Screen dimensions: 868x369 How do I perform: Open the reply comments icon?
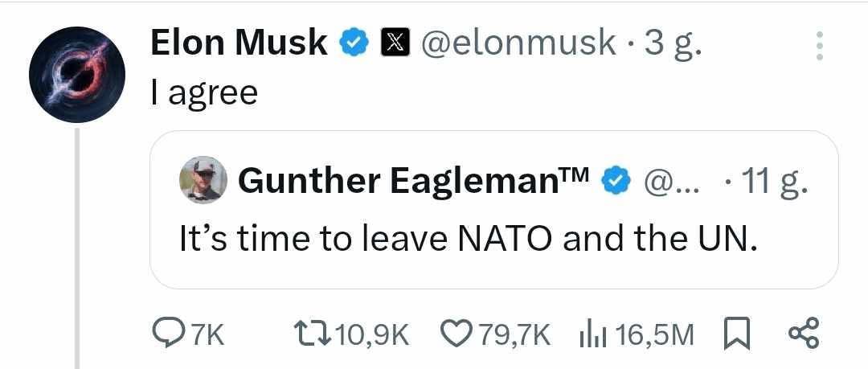169,334
